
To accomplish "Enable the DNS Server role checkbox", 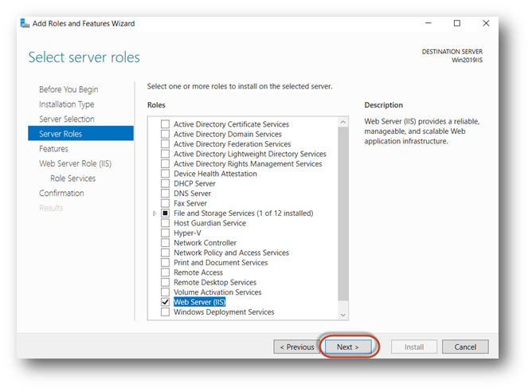I will pos(166,194).
